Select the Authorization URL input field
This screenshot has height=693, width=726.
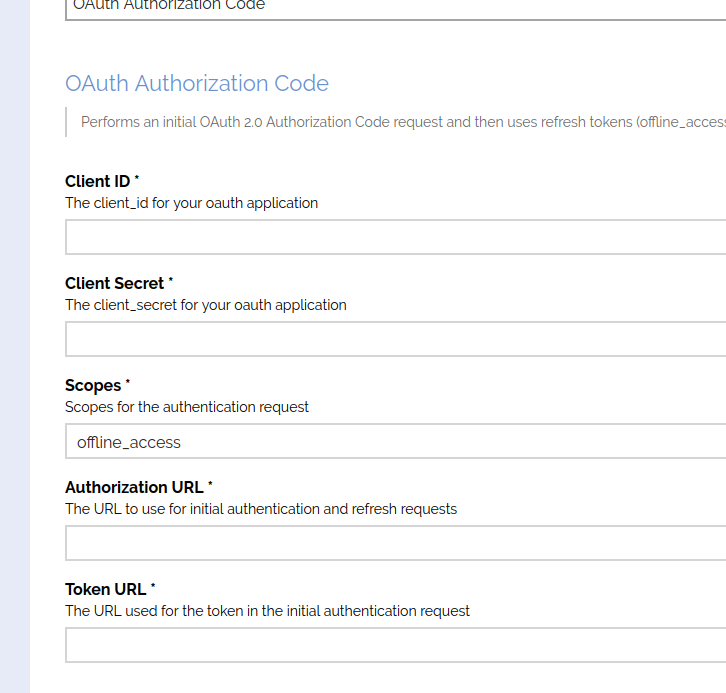click(395, 543)
